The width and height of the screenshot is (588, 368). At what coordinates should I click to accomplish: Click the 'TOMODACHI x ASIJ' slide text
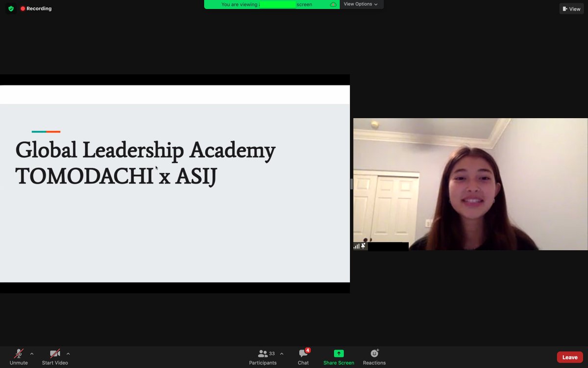tap(116, 176)
